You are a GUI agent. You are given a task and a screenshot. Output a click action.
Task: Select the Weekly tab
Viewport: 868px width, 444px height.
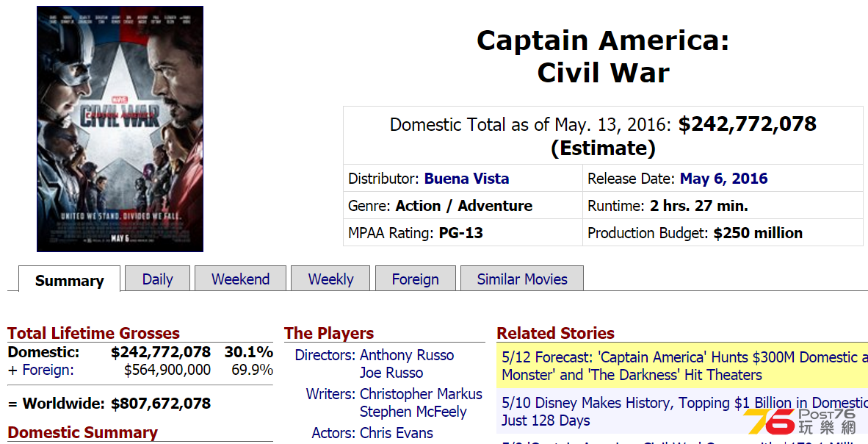point(330,279)
